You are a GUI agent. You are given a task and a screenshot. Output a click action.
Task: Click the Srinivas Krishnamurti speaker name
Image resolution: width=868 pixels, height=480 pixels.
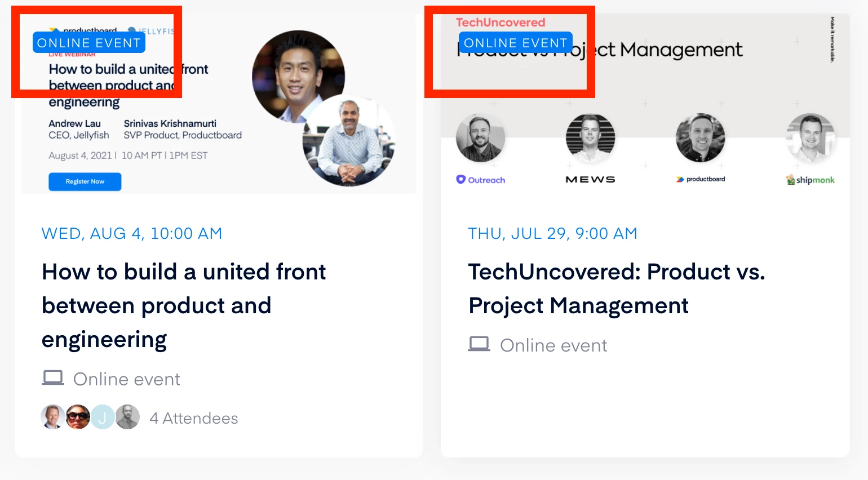[170, 123]
